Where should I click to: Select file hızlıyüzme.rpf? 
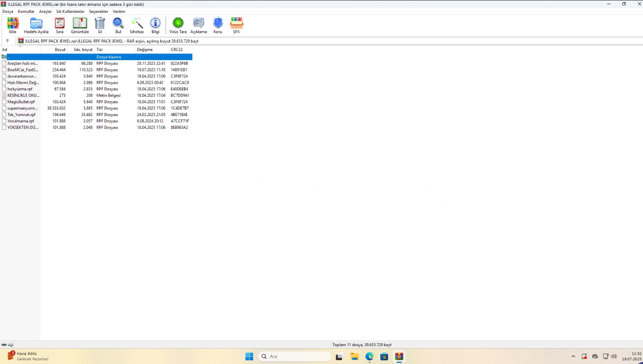coord(20,89)
